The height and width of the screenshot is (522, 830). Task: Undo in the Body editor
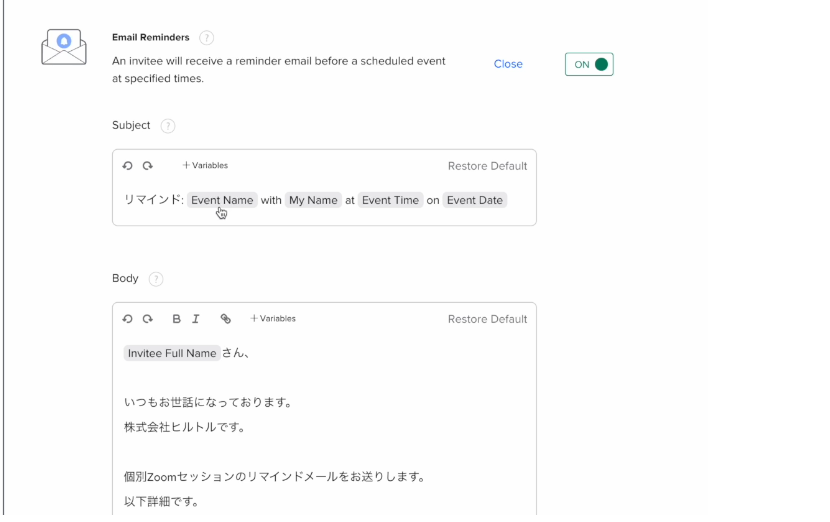click(127, 319)
